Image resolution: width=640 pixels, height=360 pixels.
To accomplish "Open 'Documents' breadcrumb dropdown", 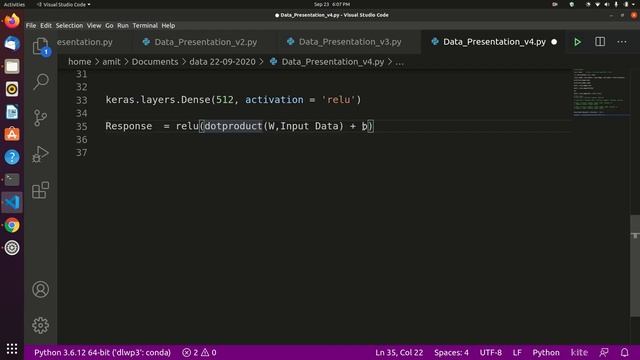I will (155, 62).
